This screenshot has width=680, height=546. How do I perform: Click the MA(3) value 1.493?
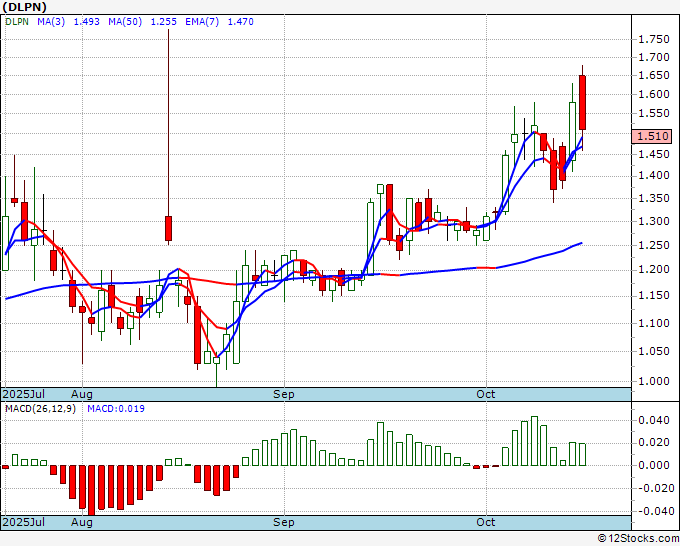point(86,22)
